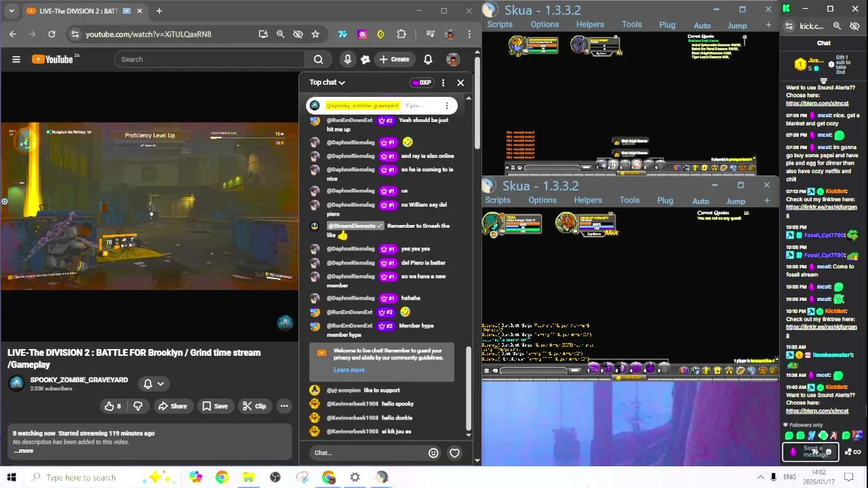Image resolution: width=868 pixels, height=488 pixels.
Task: Open YouTube notifications bell in the header
Action: point(428,59)
